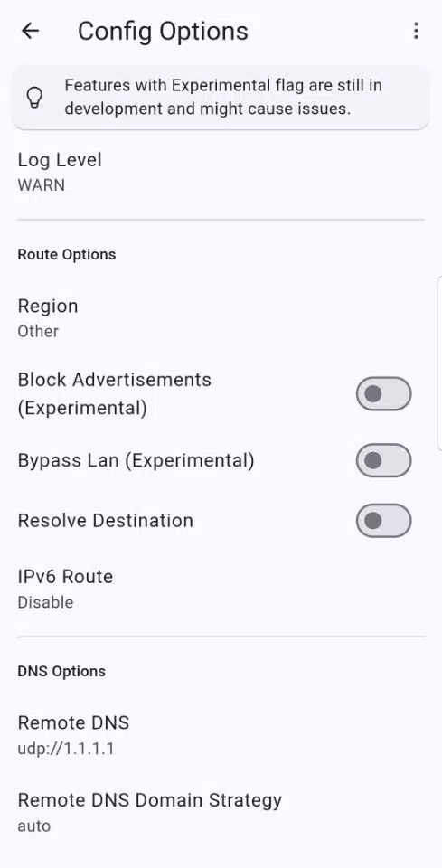Screen dimensions: 442x868
Task: Tap the back arrow icon
Action: click(30, 31)
